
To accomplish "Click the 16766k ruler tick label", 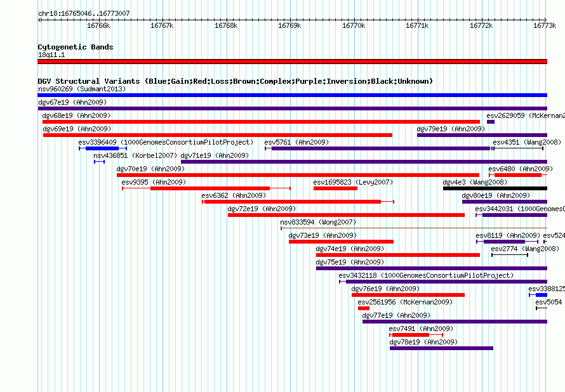I will point(99,25).
